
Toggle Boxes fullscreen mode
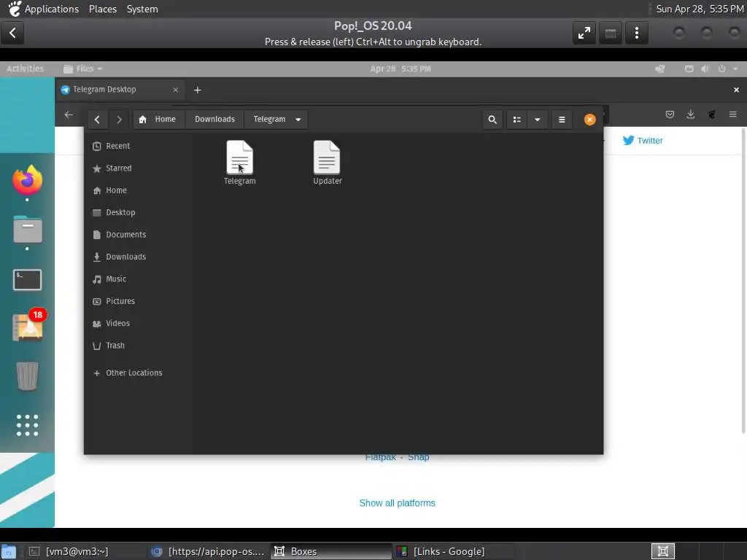584,33
